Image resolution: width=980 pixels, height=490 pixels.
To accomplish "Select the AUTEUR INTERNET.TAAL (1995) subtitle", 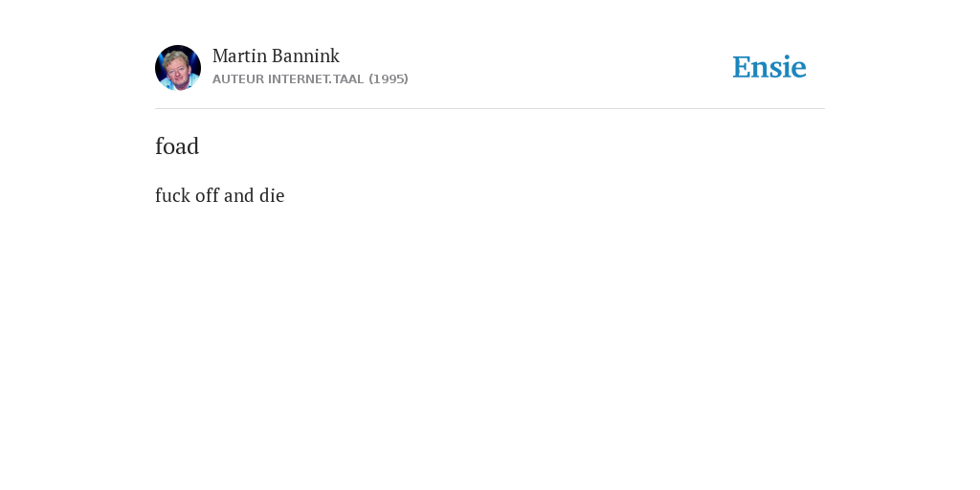I will 310,78.
